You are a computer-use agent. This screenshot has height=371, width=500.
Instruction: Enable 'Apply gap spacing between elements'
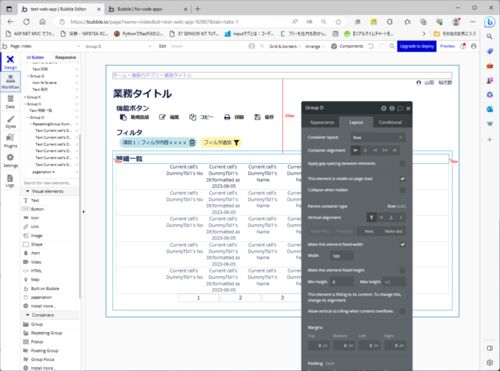click(403, 164)
